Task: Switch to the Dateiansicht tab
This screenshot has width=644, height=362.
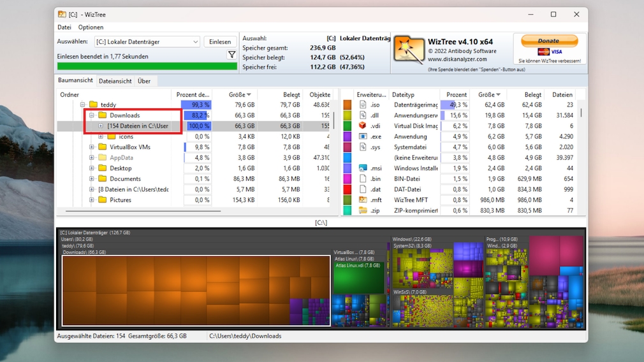Action: 115,81
